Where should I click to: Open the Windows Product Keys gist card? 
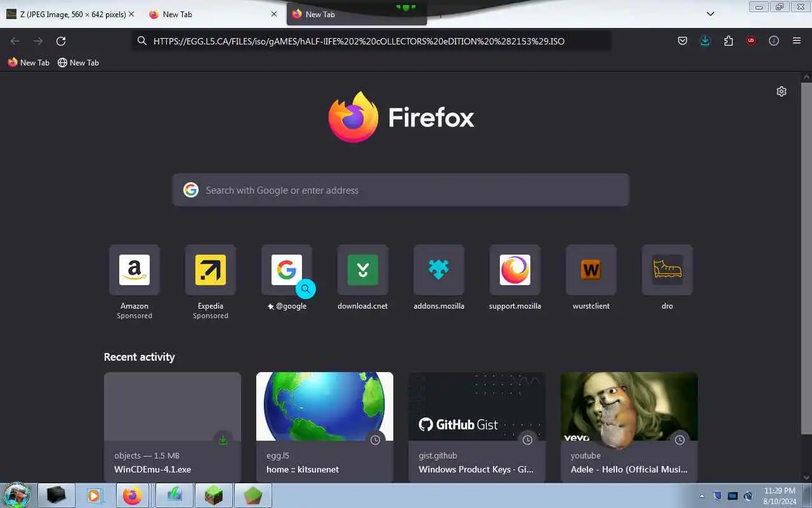pos(477,427)
